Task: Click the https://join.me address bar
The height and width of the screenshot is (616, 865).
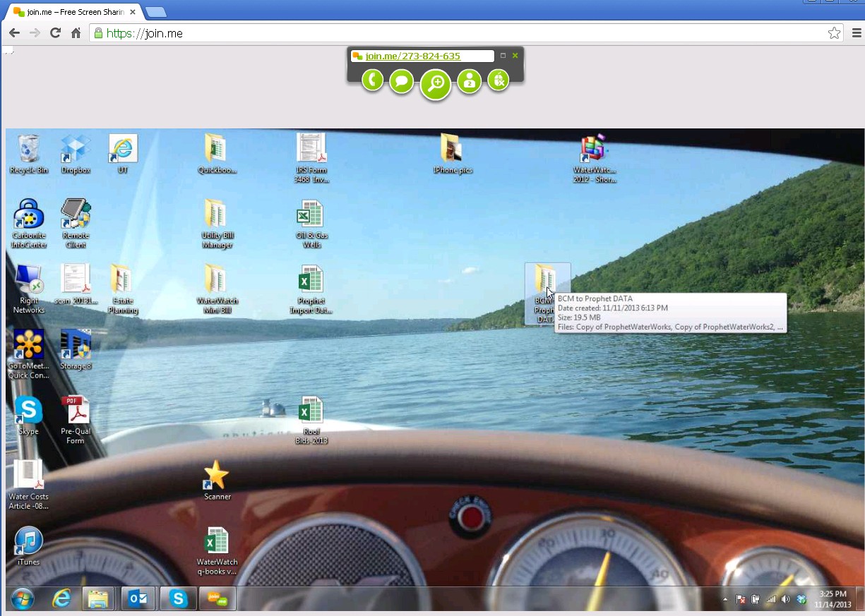Action: pyautogui.click(x=467, y=32)
